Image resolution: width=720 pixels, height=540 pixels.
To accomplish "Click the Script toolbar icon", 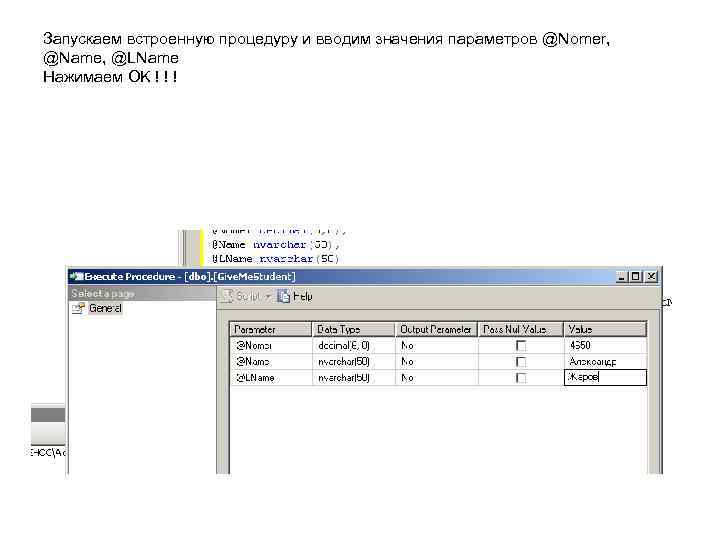I will 228,296.
